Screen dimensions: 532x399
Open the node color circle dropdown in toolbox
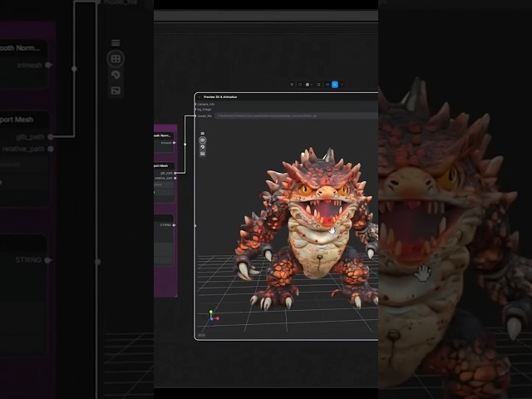tap(308, 84)
